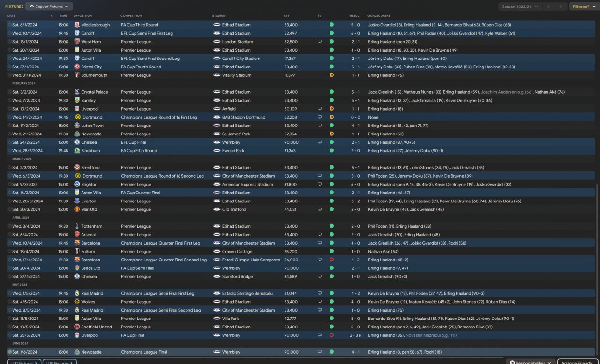
Task: Click the Brighton club badge
Action: coord(77,185)
